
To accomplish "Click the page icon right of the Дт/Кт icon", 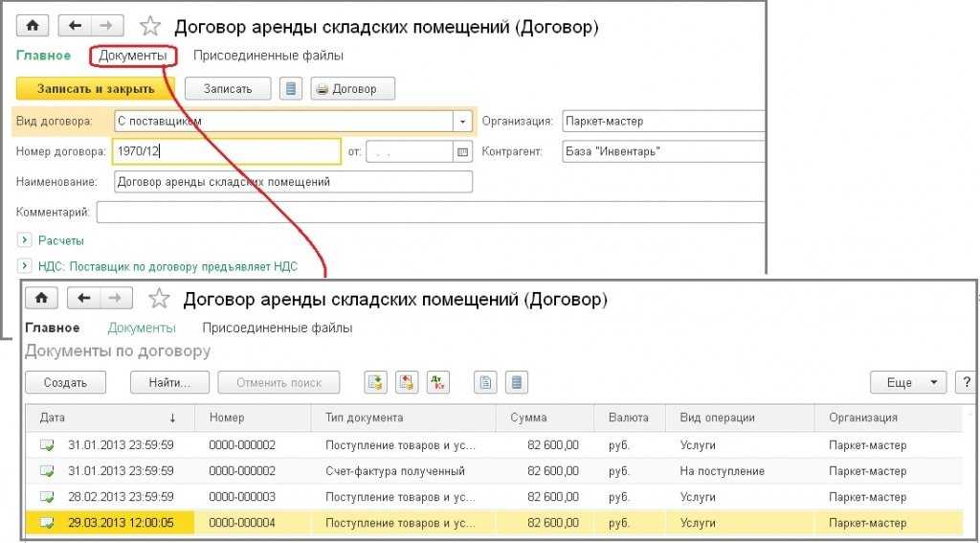I will (487, 382).
